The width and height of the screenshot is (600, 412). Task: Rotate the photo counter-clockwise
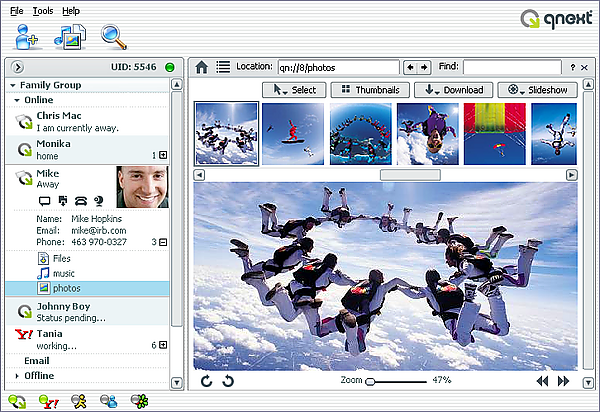point(207,381)
